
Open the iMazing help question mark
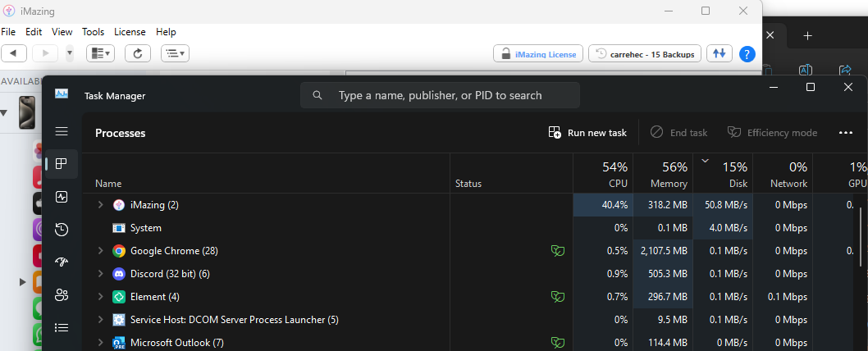point(747,54)
